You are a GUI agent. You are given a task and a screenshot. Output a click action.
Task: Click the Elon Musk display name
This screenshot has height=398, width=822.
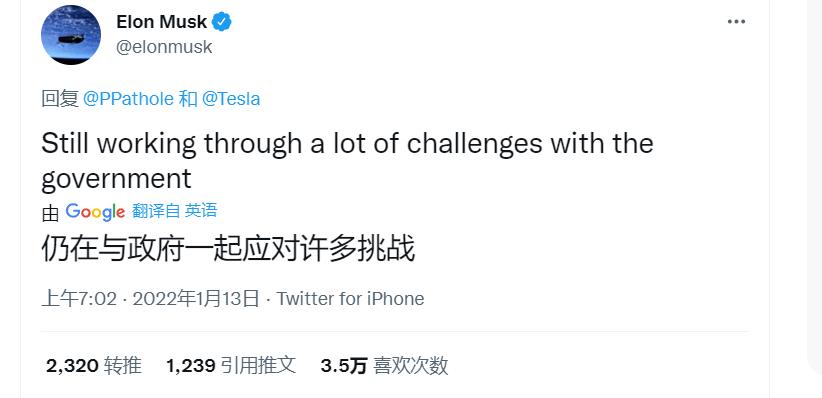click(161, 22)
